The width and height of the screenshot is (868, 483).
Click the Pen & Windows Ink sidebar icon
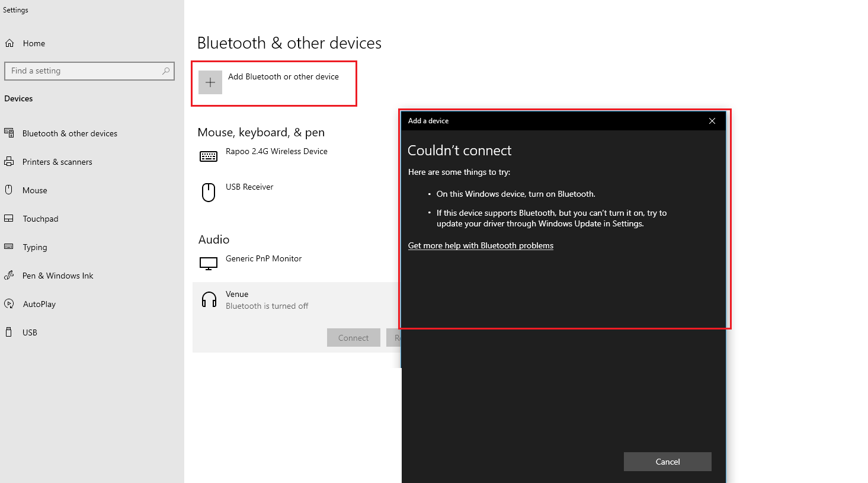pyautogui.click(x=9, y=275)
